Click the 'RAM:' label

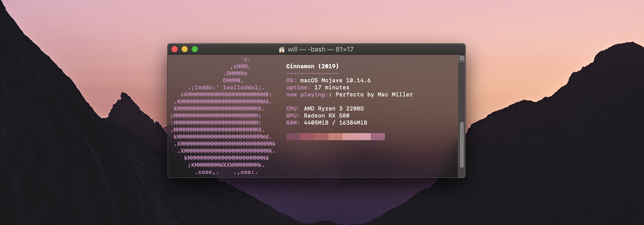coord(293,123)
